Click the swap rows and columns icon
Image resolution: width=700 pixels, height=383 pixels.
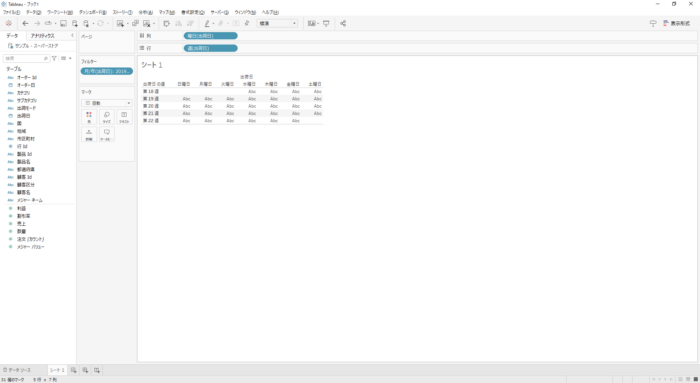[x=167, y=23]
